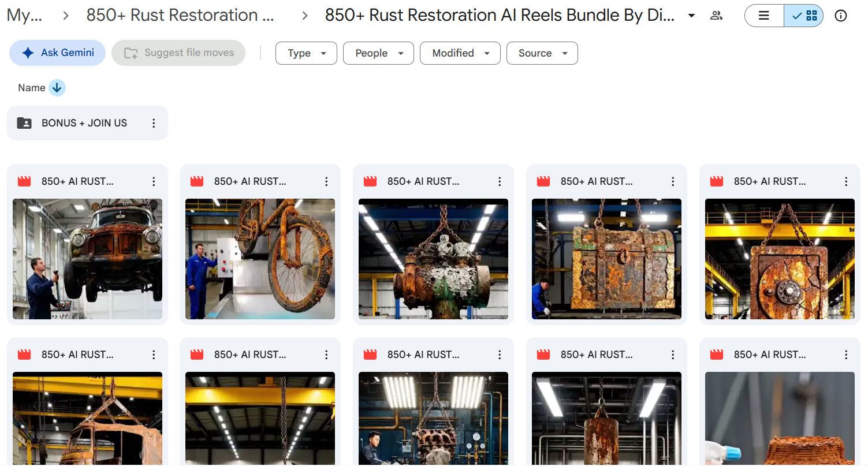Open the Source filter dropdown

(x=542, y=53)
